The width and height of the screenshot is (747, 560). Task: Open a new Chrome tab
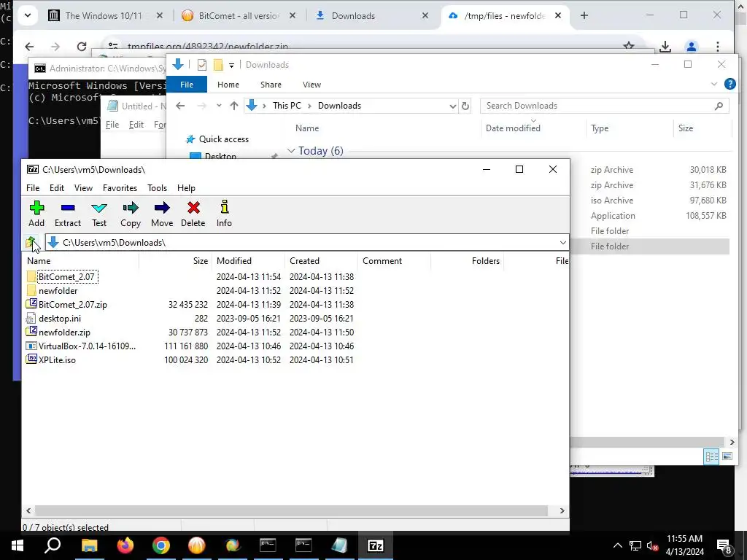[584, 16]
